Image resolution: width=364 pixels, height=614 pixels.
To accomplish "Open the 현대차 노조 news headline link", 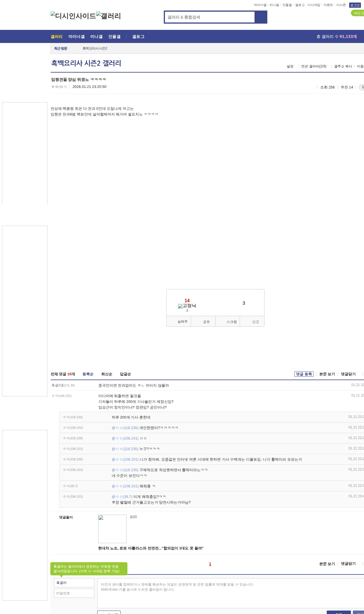I will [151, 548].
